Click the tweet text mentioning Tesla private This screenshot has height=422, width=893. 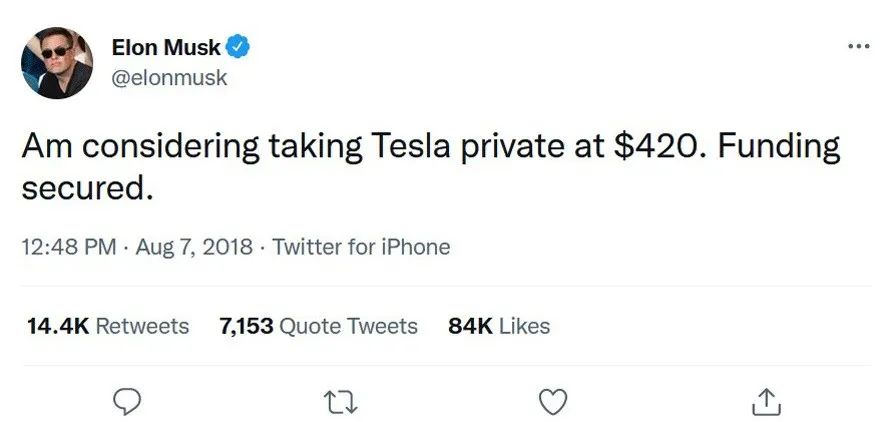pos(431,166)
